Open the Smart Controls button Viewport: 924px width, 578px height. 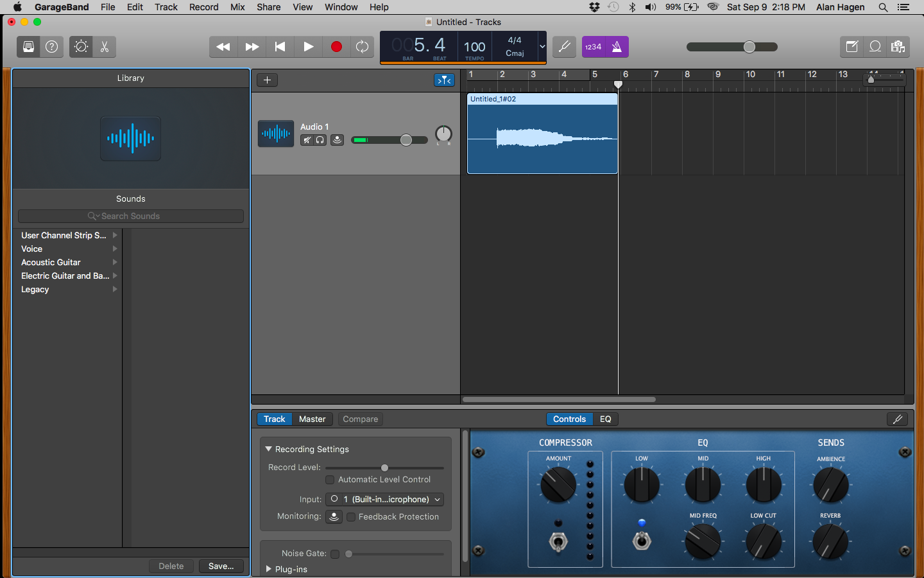[x=81, y=47]
